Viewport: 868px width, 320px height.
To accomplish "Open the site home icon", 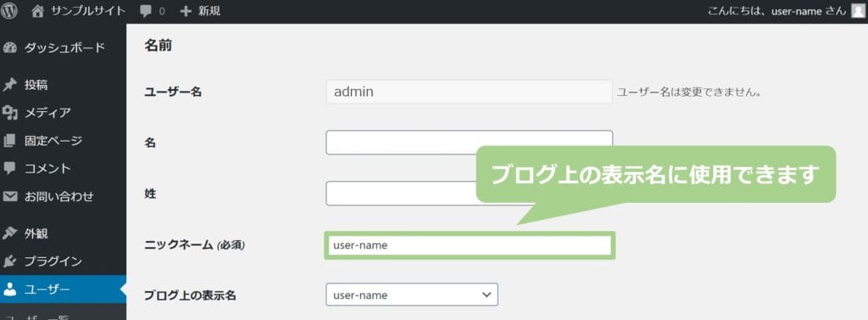I will pos(37,11).
